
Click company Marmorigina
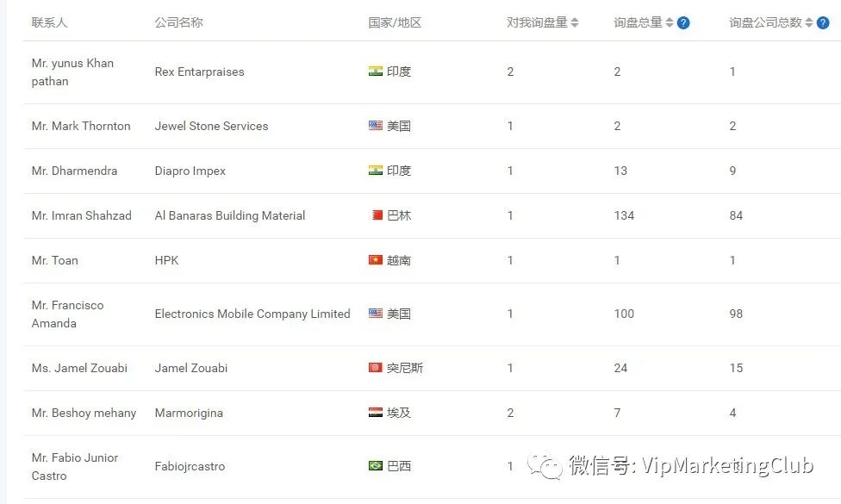pos(189,413)
